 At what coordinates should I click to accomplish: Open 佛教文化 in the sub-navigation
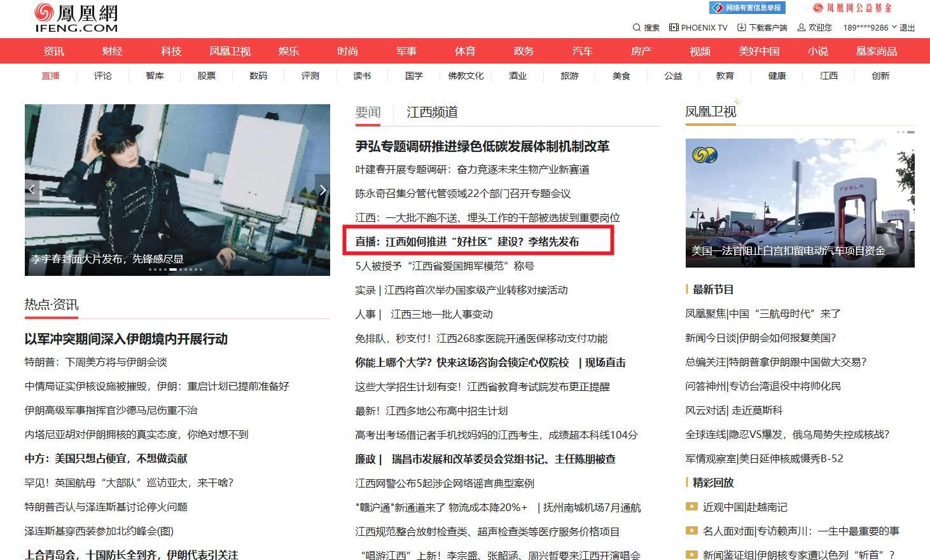click(466, 76)
